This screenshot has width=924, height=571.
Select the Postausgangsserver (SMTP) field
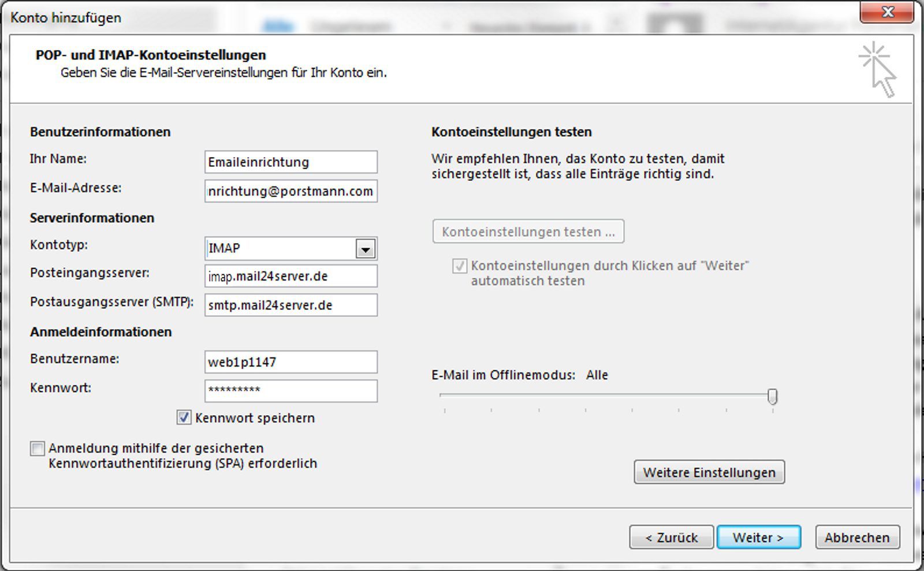pyautogui.click(x=290, y=305)
